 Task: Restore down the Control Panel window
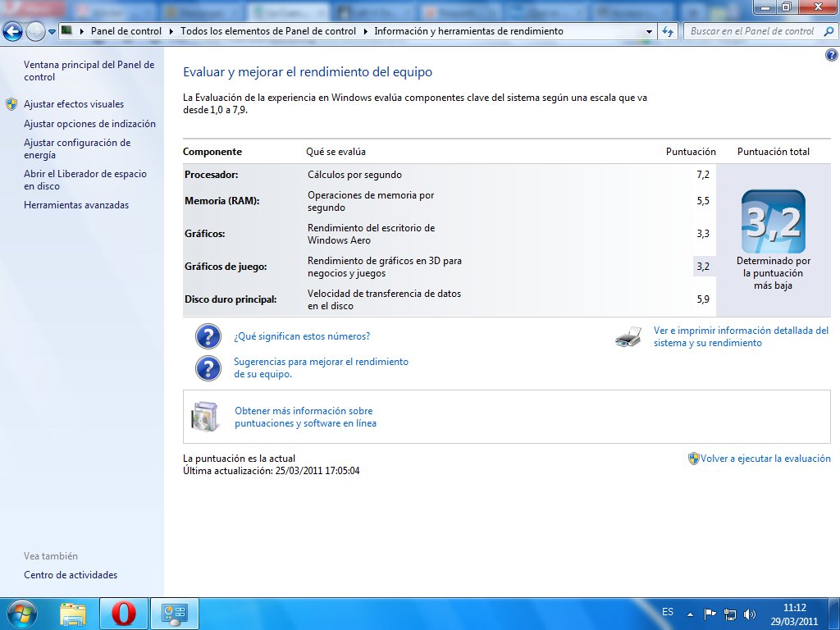click(x=787, y=7)
